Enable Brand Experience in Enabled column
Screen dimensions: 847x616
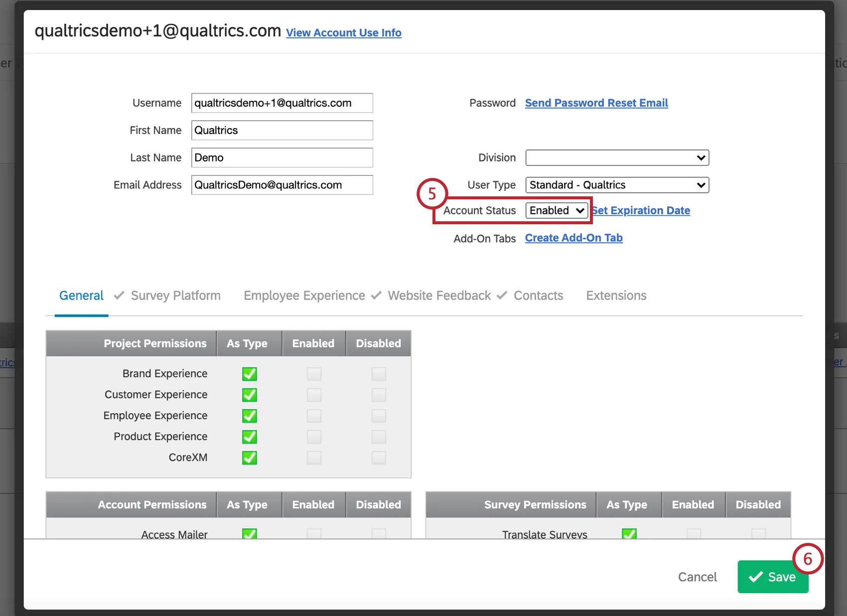click(x=314, y=374)
